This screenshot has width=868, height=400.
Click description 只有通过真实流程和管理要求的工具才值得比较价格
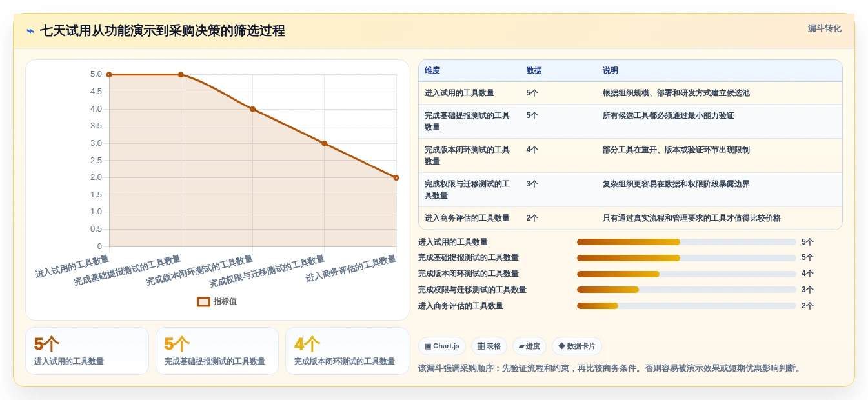(x=691, y=218)
